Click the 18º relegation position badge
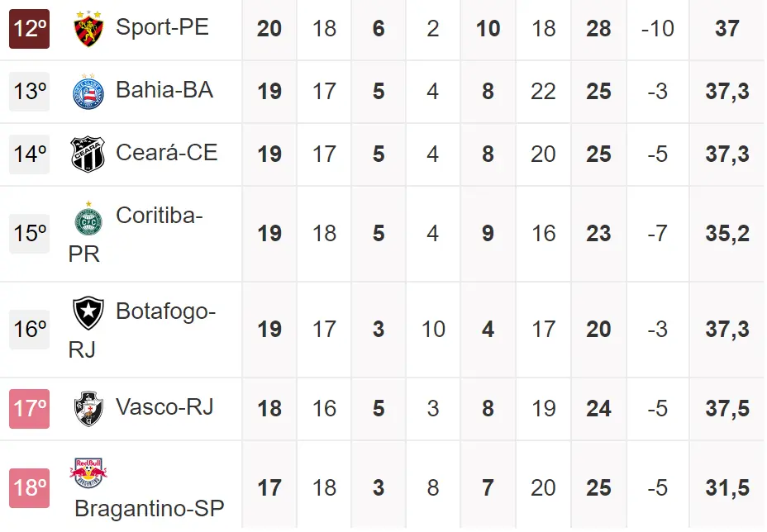767x532 pixels. pyautogui.click(x=30, y=488)
